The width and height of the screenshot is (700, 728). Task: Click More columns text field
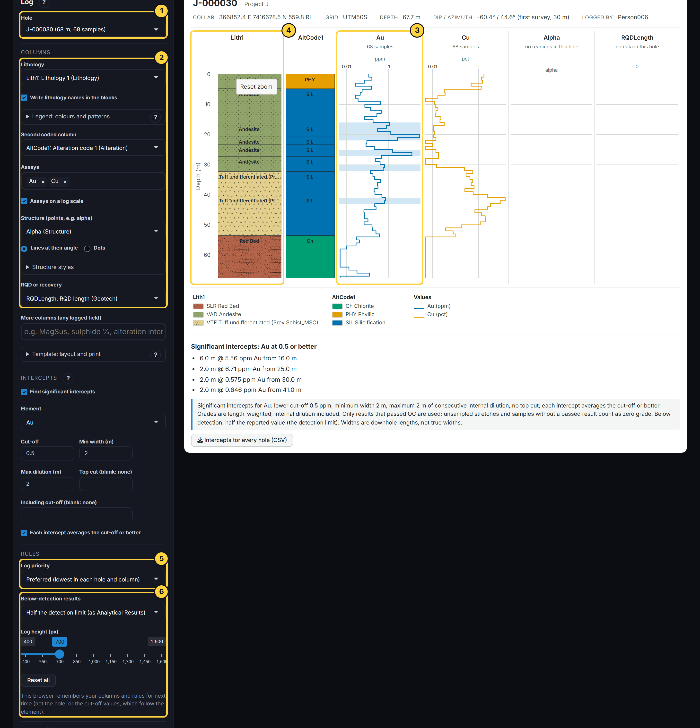tap(93, 332)
